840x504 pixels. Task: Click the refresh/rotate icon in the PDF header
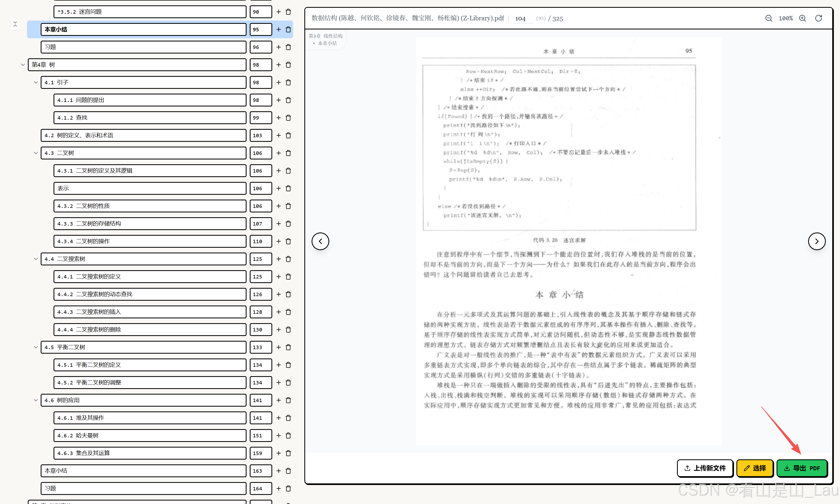coord(819,18)
